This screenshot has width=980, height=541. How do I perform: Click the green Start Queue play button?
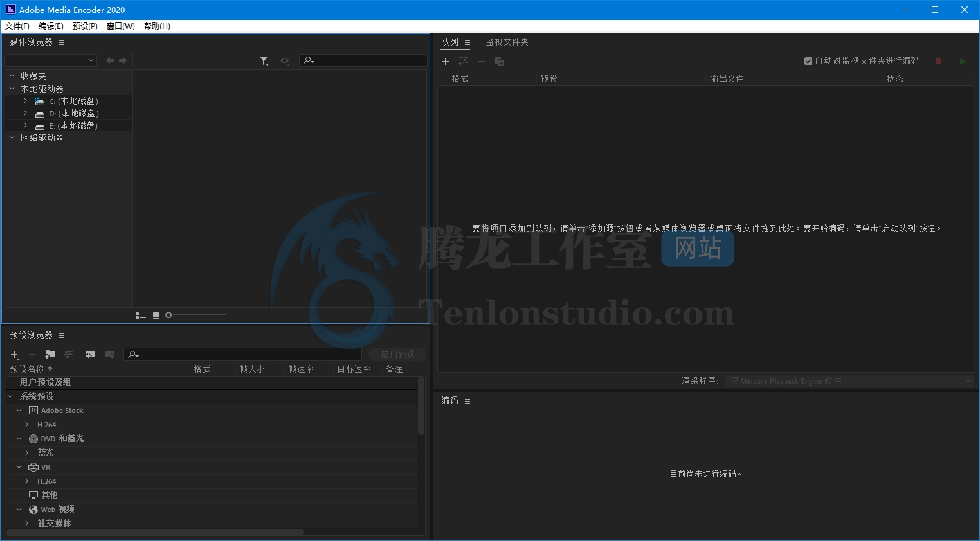(x=963, y=62)
